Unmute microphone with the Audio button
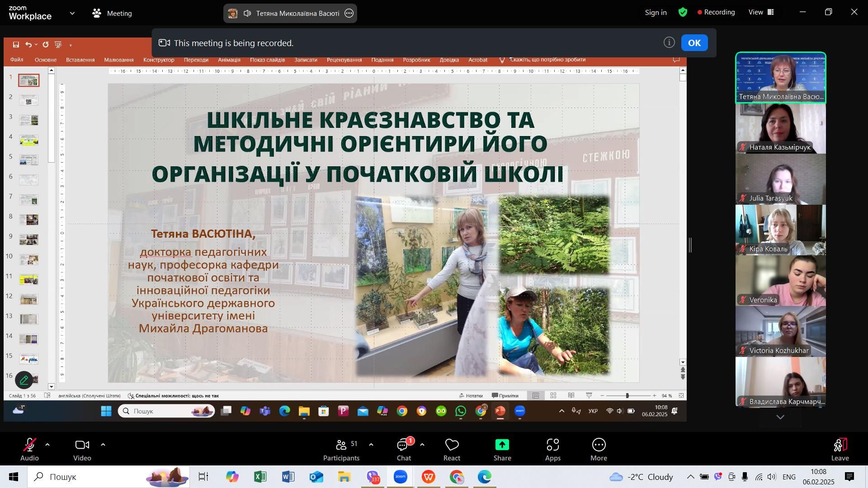Image resolution: width=868 pixels, height=488 pixels. 29,450
